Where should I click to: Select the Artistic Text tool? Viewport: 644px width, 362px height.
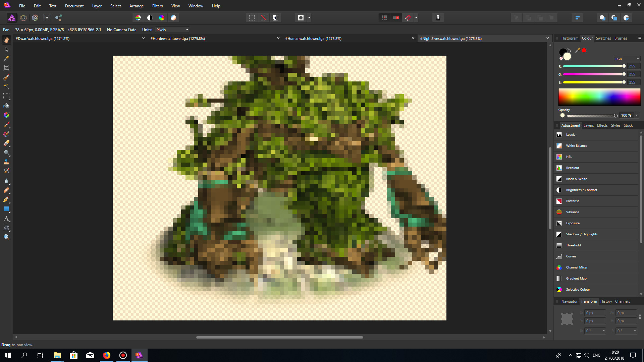[x=6, y=219]
